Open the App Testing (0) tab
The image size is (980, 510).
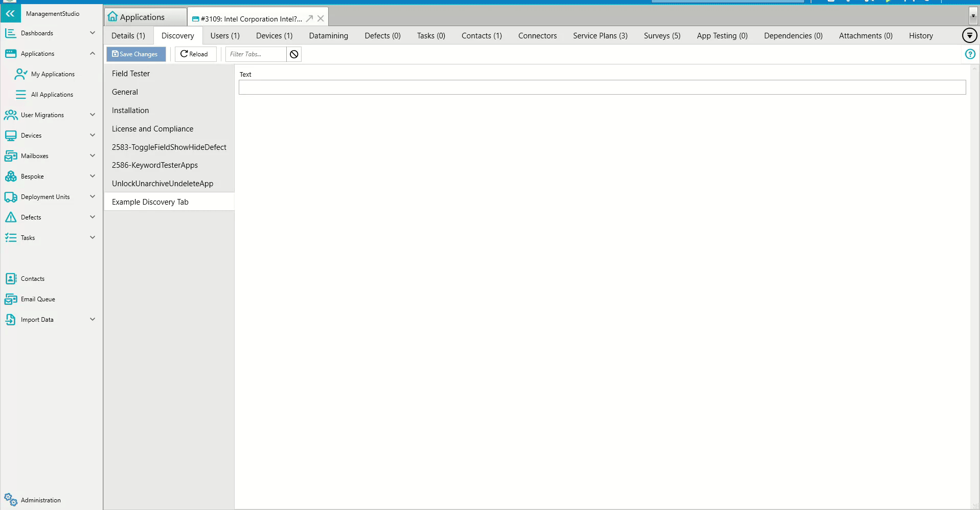point(722,36)
